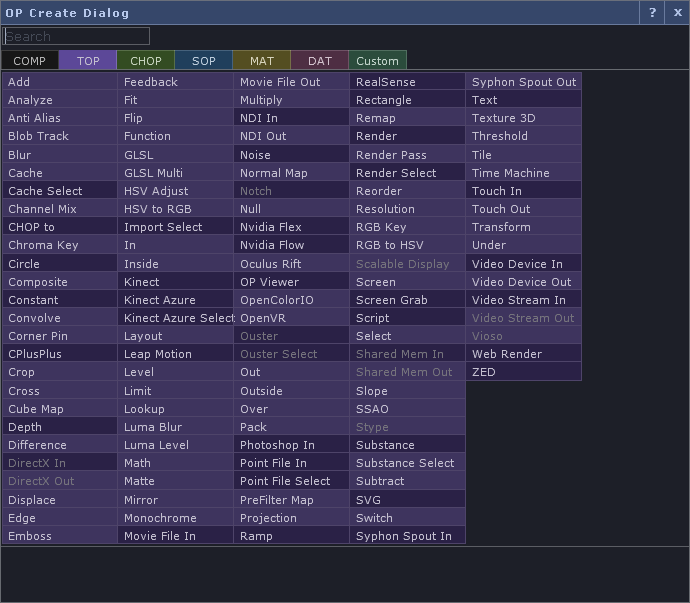Select Cache Select operator
The image size is (690, 603).
click(x=60, y=191)
